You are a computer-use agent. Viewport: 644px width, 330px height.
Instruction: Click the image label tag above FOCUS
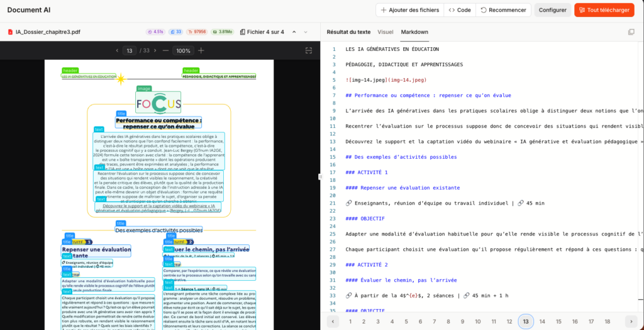(144, 88)
